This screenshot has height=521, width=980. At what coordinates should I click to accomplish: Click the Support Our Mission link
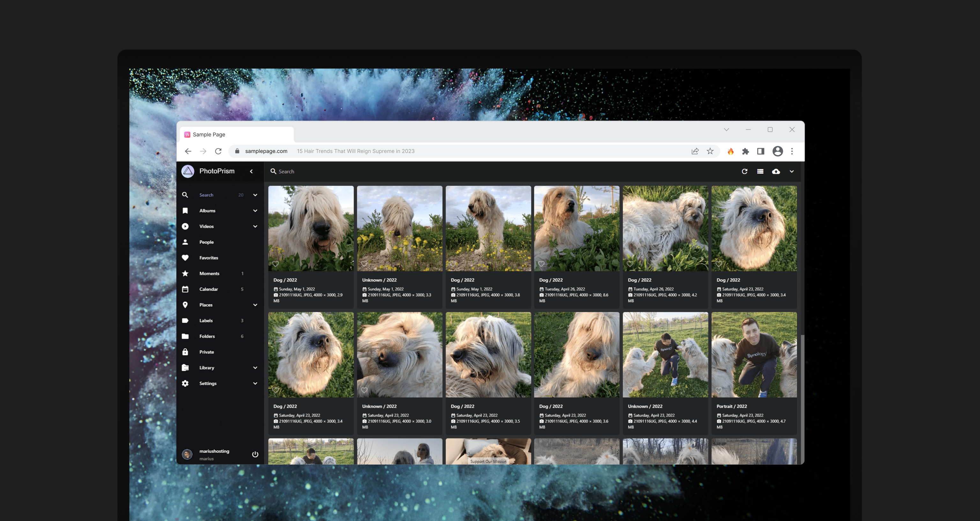488,461
